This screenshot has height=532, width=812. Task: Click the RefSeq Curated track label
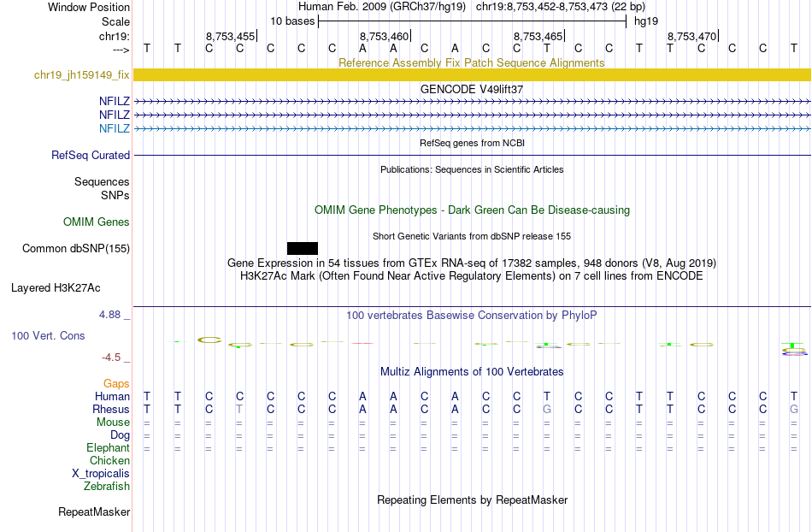(91, 155)
